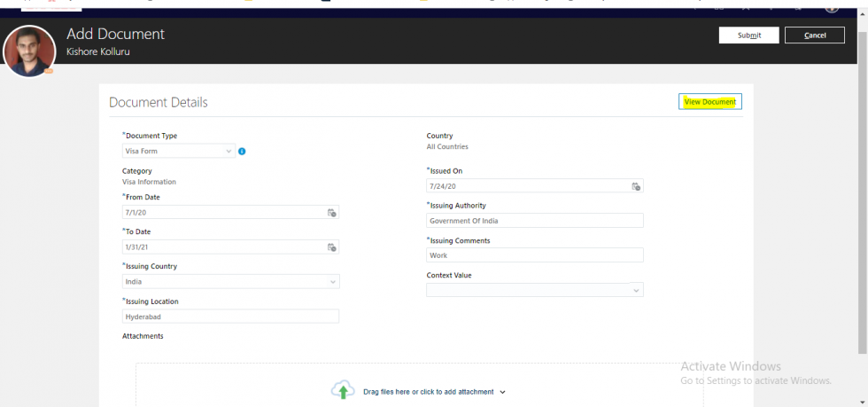
Task: Click 'Drag files here or click to add attachment'
Action: point(429,391)
